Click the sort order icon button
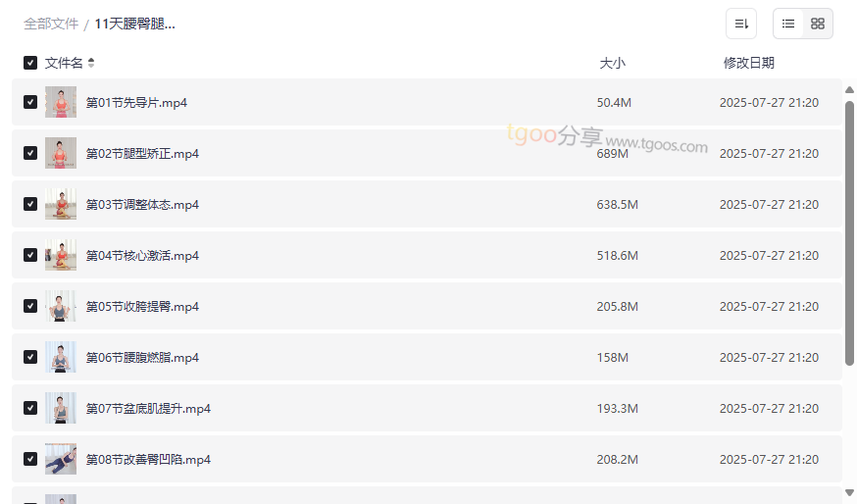This screenshot has height=504, width=857. tap(741, 24)
